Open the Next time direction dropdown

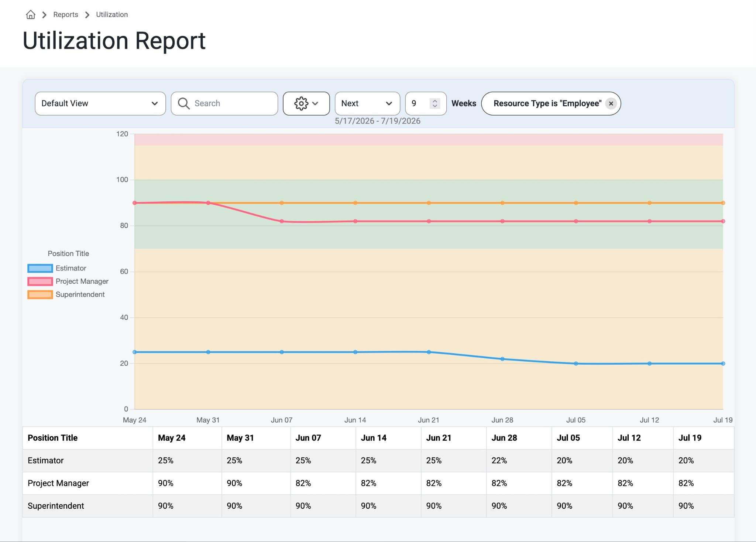click(x=367, y=103)
